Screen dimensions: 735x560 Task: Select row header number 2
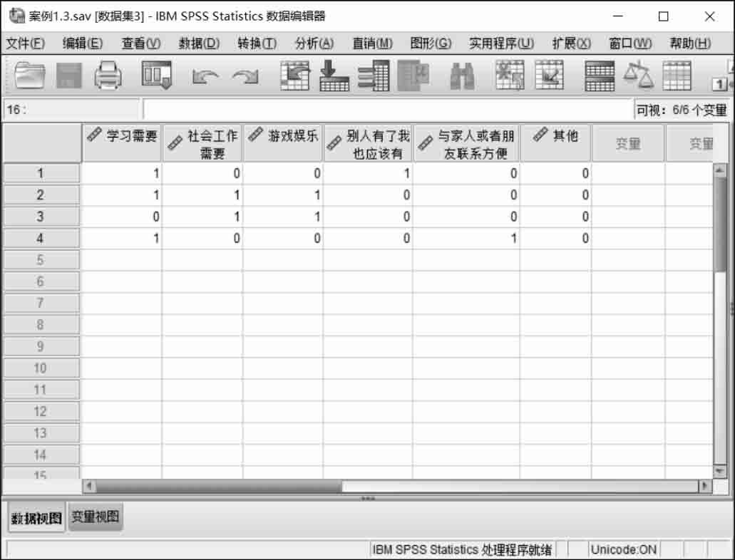click(x=41, y=195)
